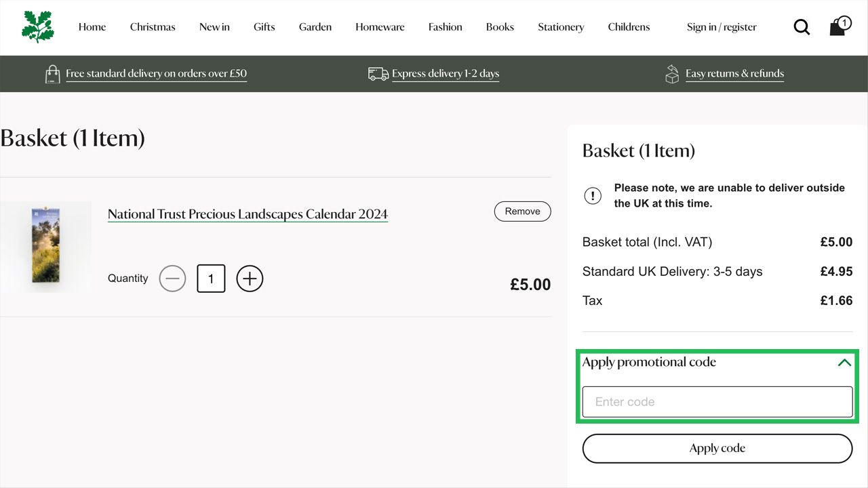
Task: Click the express delivery truck icon
Action: pos(377,73)
